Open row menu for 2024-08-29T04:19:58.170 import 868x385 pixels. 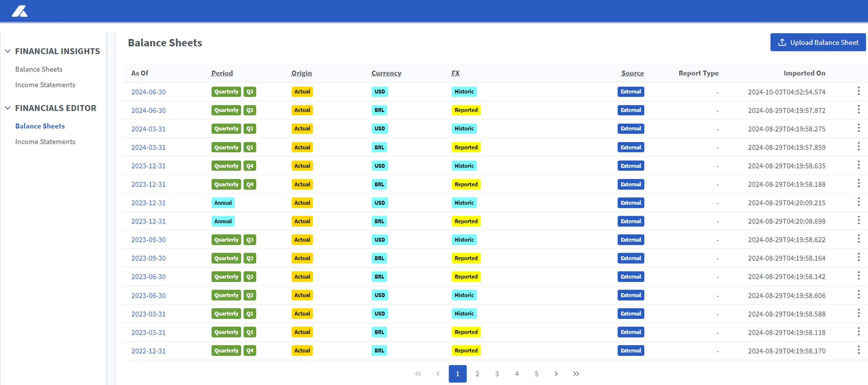tap(858, 350)
